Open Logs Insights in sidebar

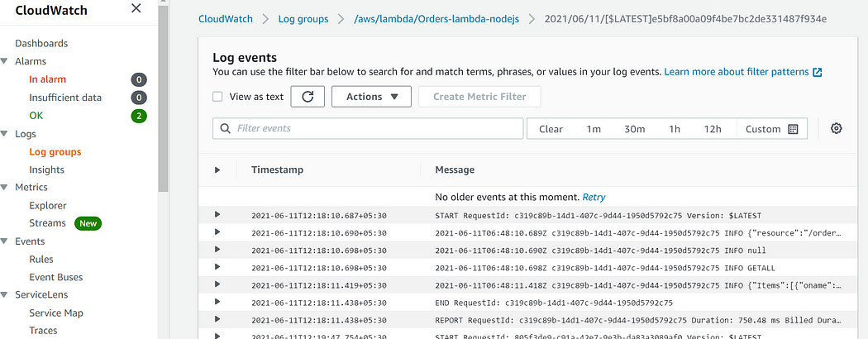coord(46,169)
